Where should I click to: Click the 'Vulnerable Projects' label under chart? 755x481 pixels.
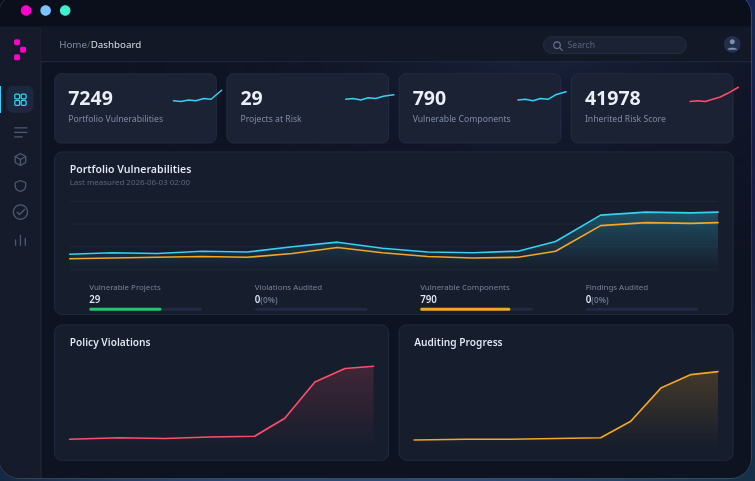pos(125,287)
